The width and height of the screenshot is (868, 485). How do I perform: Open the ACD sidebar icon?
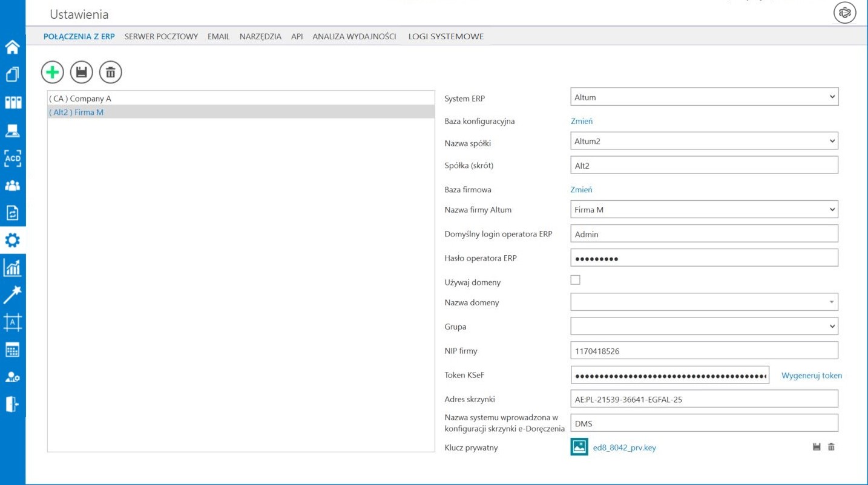[13, 158]
